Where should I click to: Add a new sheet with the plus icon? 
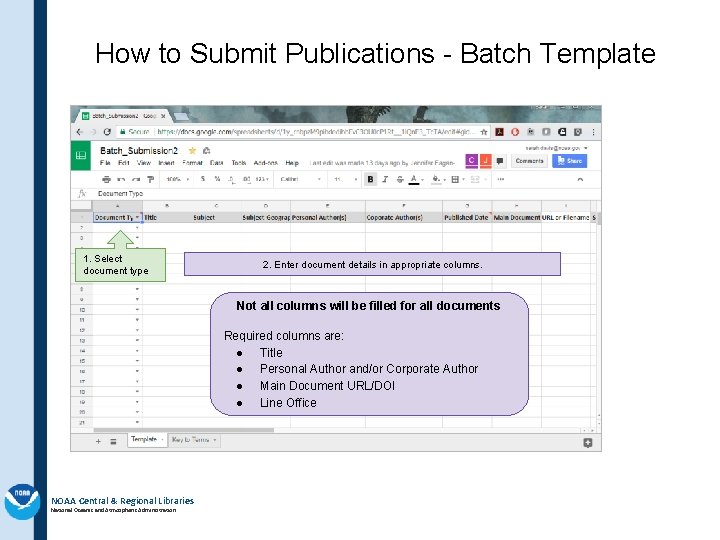98,441
